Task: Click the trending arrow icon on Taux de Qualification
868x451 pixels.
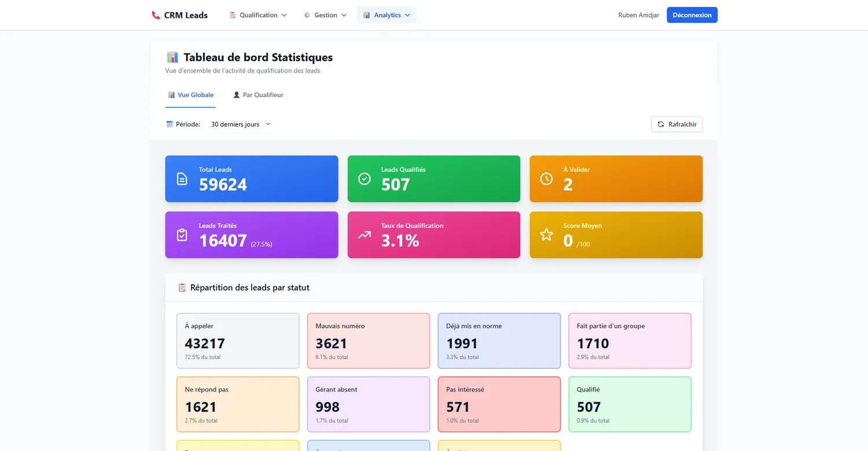Action: (x=365, y=235)
